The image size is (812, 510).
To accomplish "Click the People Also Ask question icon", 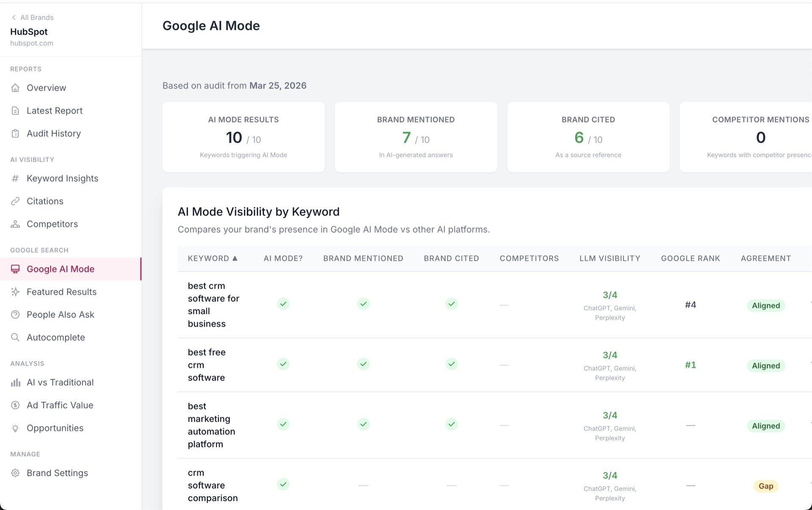I will click(15, 315).
